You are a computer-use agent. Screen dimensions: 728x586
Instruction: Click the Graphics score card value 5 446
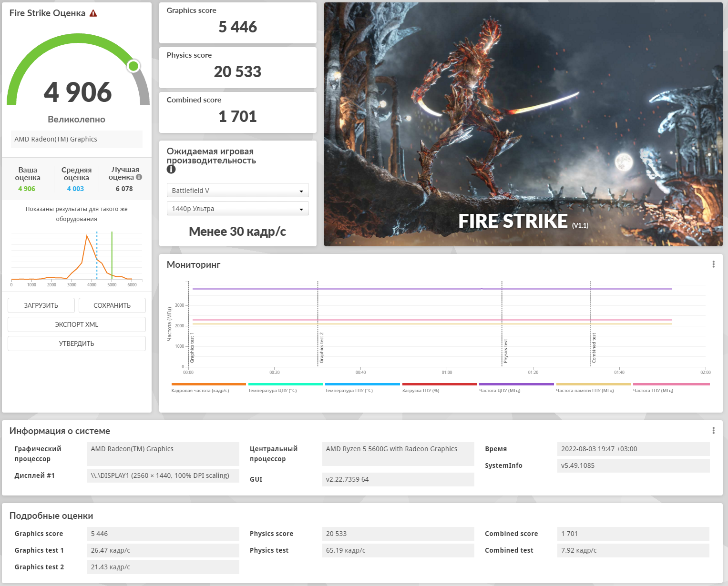pos(238,27)
